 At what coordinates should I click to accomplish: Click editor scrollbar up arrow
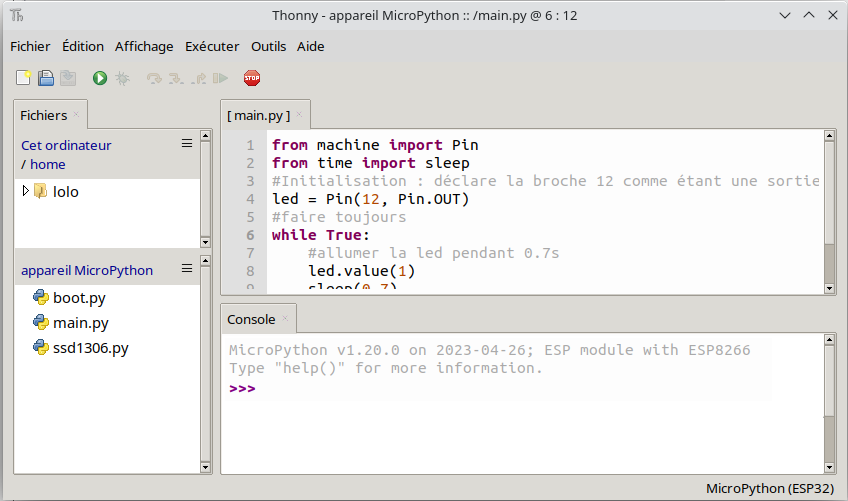[830, 136]
